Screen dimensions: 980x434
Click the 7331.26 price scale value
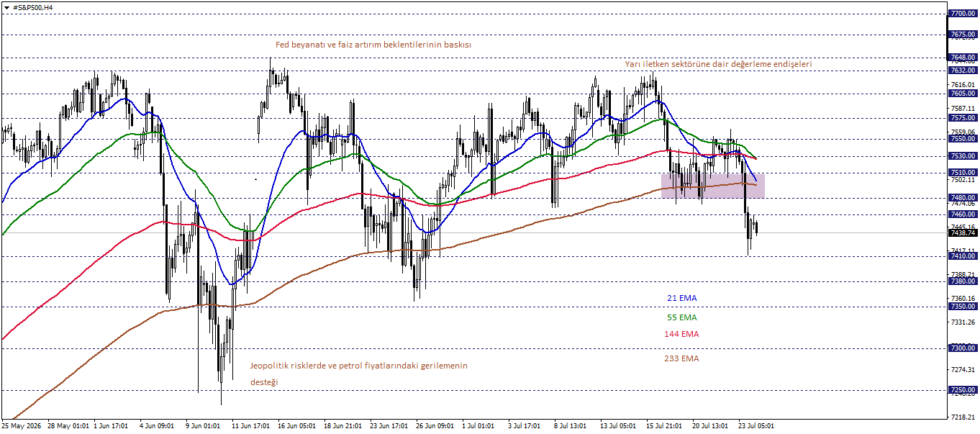(963, 322)
